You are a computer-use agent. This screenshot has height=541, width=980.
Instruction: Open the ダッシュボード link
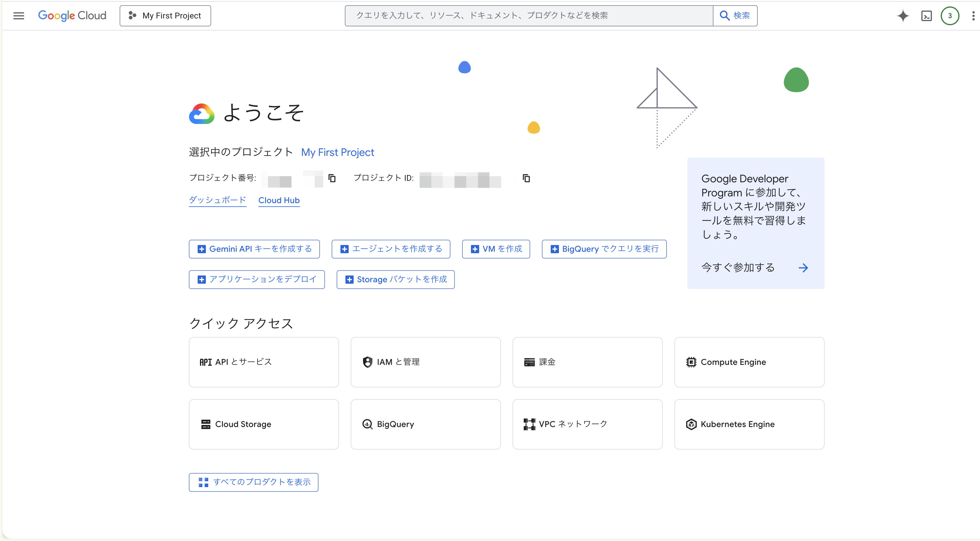pyautogui.click(x=218, y=200)
